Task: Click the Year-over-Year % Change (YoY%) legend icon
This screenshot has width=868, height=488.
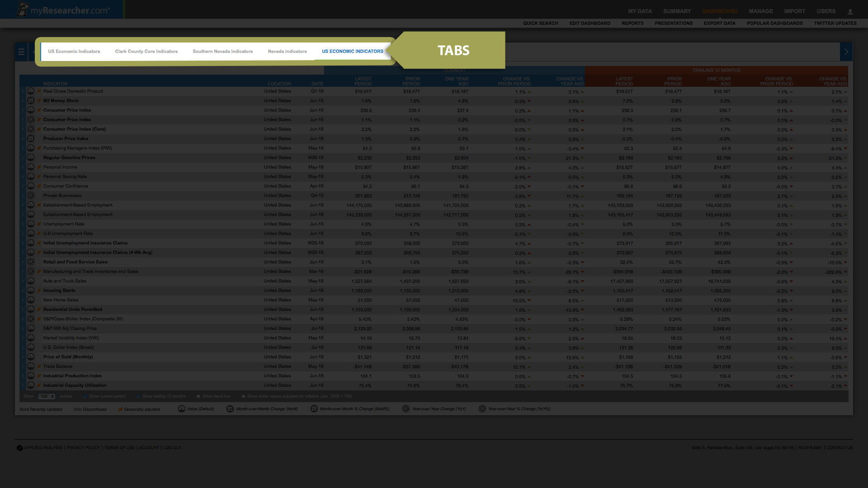Action: [x=482, y=409]
